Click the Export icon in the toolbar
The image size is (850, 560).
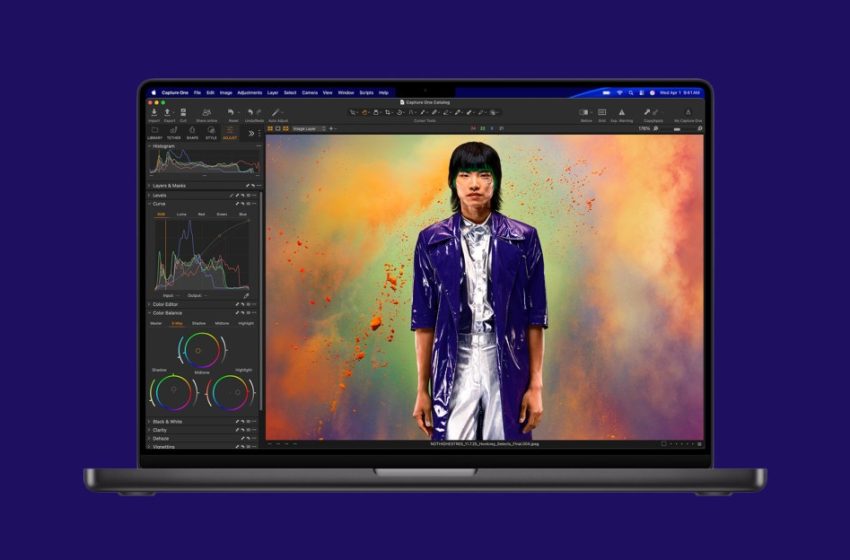coord(168,112)
